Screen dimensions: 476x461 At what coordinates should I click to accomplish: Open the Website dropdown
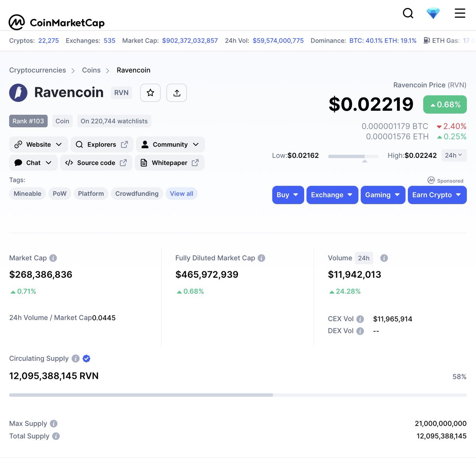coord(38,144)
